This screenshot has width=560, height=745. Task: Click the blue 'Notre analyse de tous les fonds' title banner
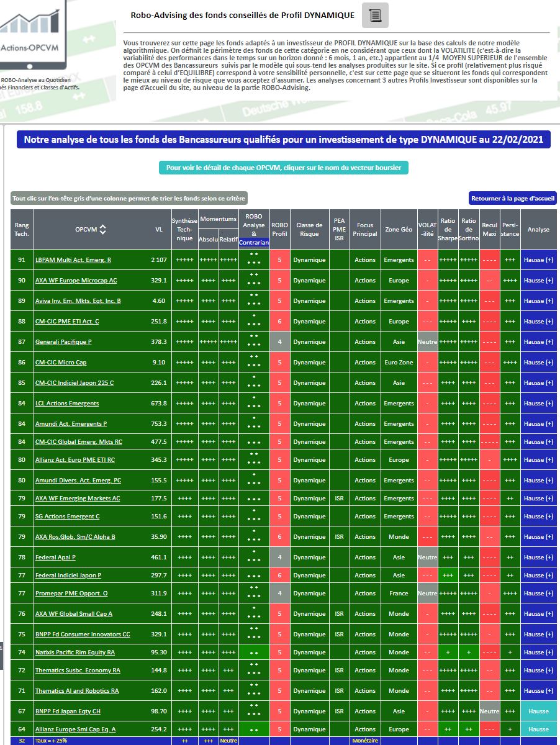[284, 140]
